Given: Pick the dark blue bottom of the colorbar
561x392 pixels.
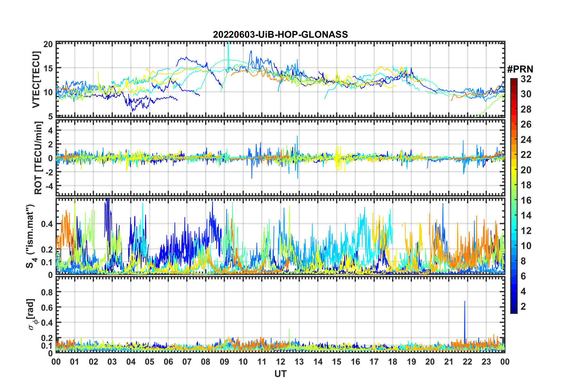Looking at the screenshot, I should 514,311.
